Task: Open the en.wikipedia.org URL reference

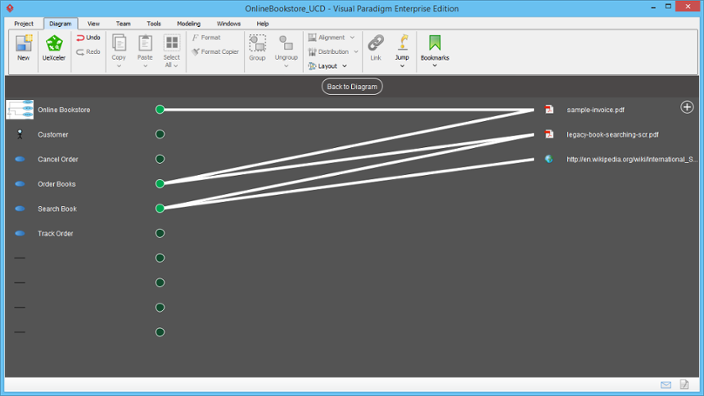Action: [x=632, y=159]
